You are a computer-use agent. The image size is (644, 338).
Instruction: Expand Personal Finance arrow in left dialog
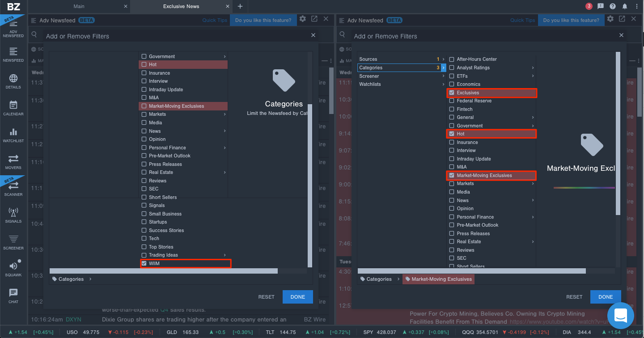point(225,148)
